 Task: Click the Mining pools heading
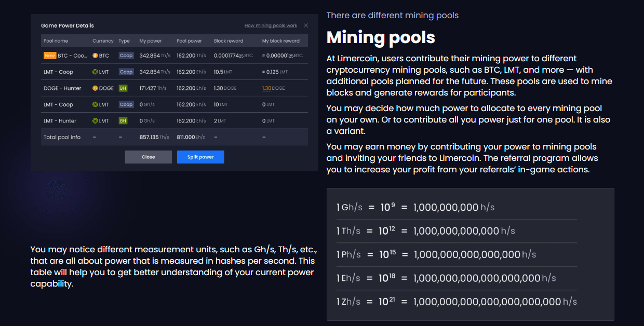(381, 37)
